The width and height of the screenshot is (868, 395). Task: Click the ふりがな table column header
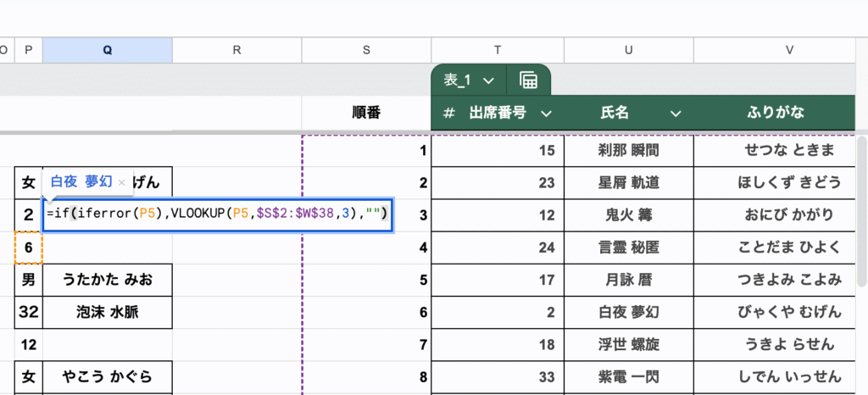point(775,113)
